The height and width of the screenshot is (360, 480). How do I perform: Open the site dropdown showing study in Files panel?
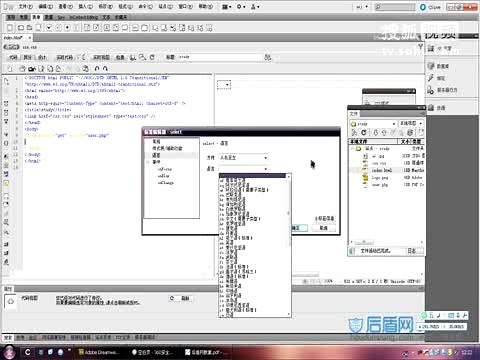point(373,124)
